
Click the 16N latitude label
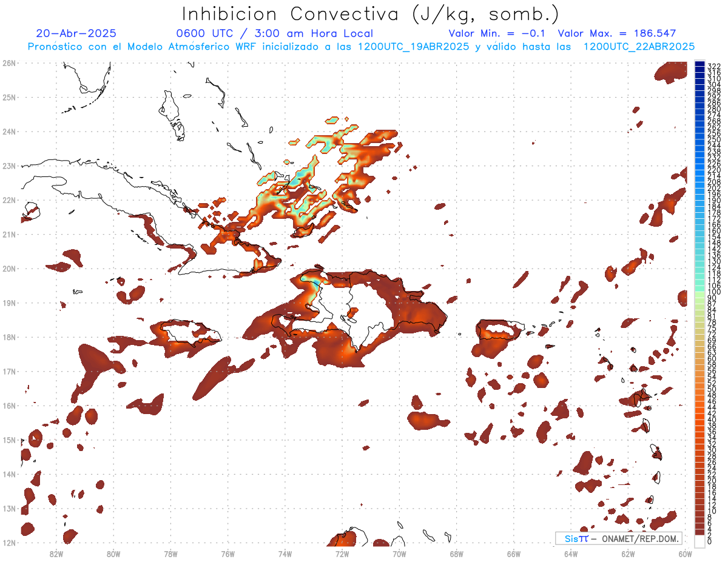(9, 406)
